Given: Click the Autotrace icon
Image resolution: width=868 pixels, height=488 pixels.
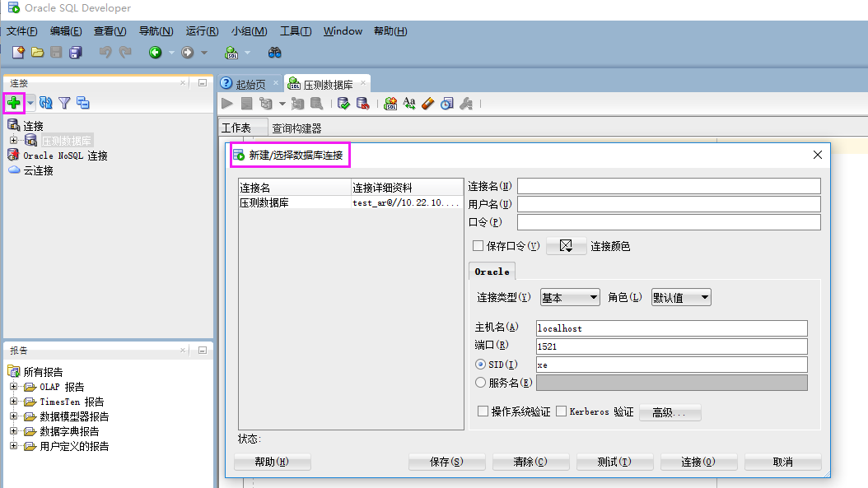Looking at the screenshot, I should point(298,104).
